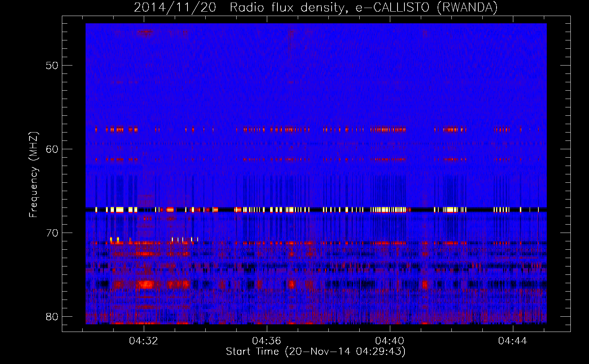Image resolution: width=589 pixels, height=364 pixels.
Task: Click the "04:36" time tick label
Action: pos(267,341)
